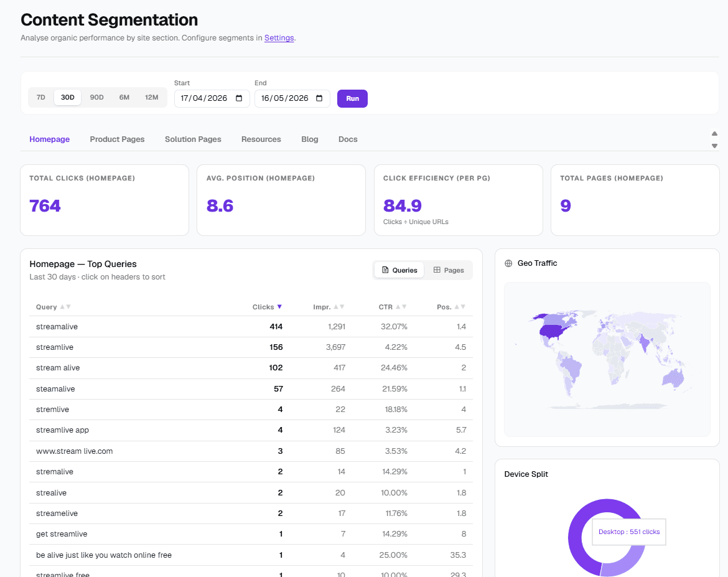Open the Docs tab
This screenshot has width=728, height=577.
[x=348, y=139]
